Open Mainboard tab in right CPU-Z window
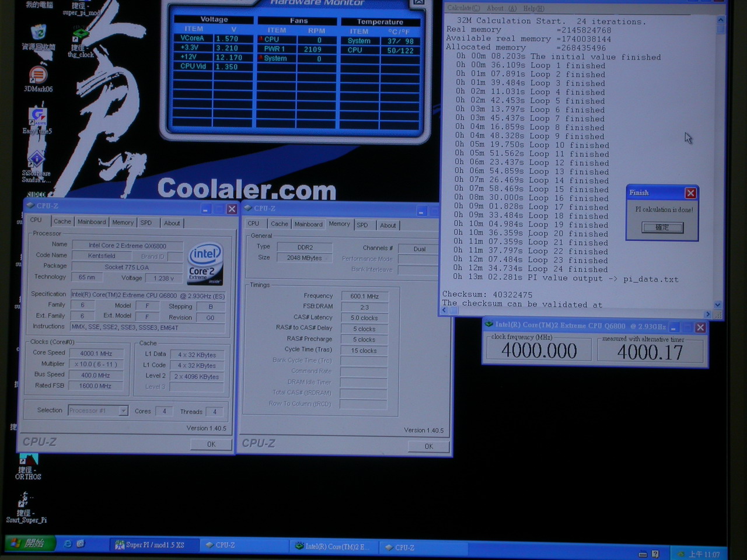The width and height of the screenshot is (747, 560). coord(308,225)
